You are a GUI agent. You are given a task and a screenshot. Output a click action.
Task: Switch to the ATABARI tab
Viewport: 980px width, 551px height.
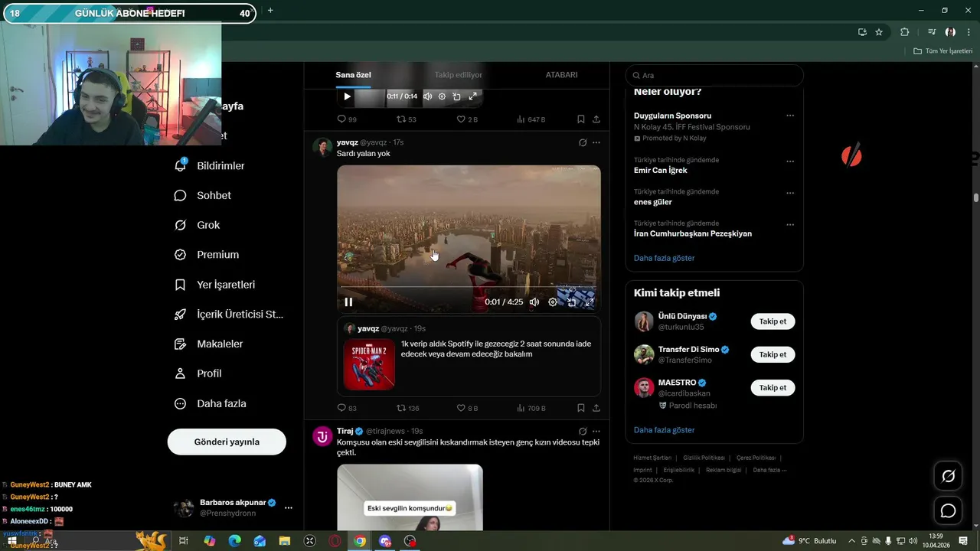[x=561, y=75]
